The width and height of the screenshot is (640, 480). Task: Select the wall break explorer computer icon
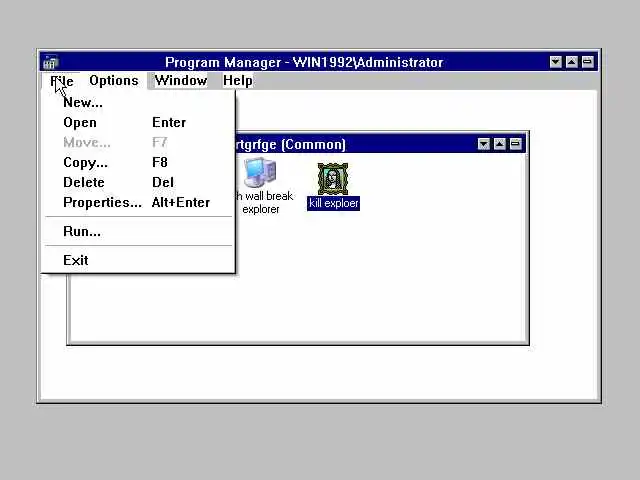click(260, 173)
